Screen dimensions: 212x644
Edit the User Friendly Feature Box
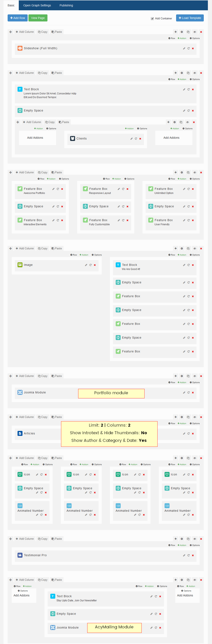coord(184,220)
